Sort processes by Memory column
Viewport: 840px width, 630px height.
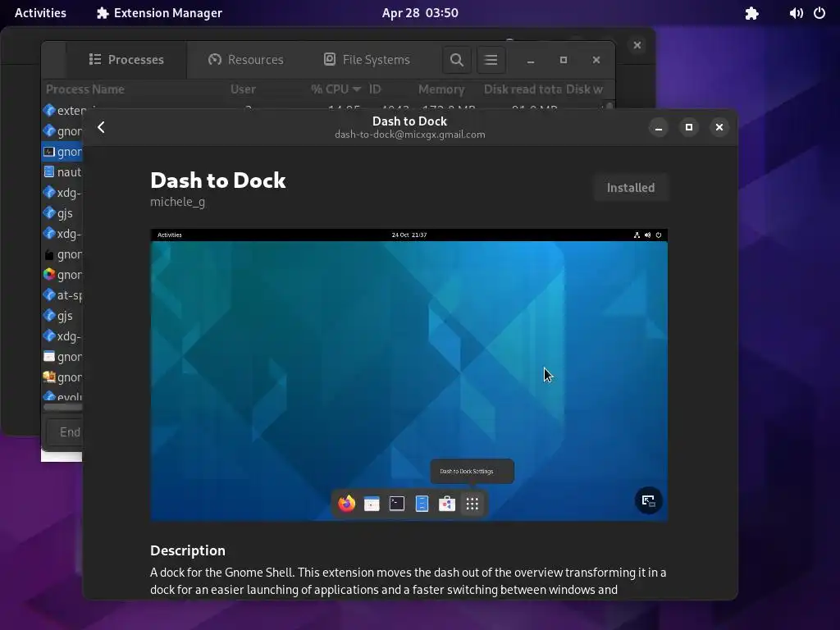tap(441, 89)
